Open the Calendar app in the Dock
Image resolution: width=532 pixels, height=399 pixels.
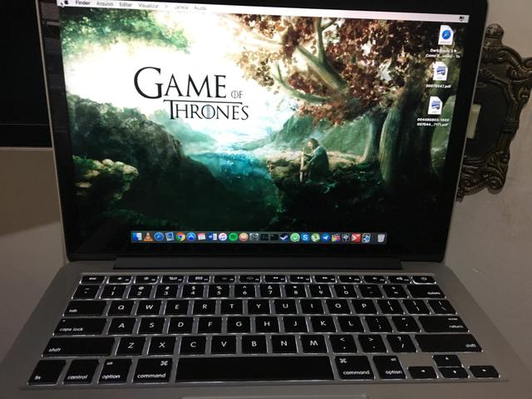(201, 237)
